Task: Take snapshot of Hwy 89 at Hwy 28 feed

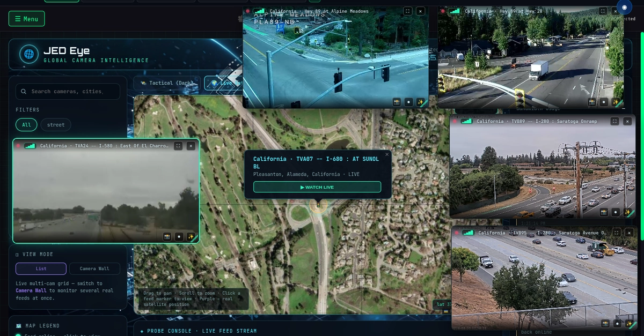Action: 592,102
